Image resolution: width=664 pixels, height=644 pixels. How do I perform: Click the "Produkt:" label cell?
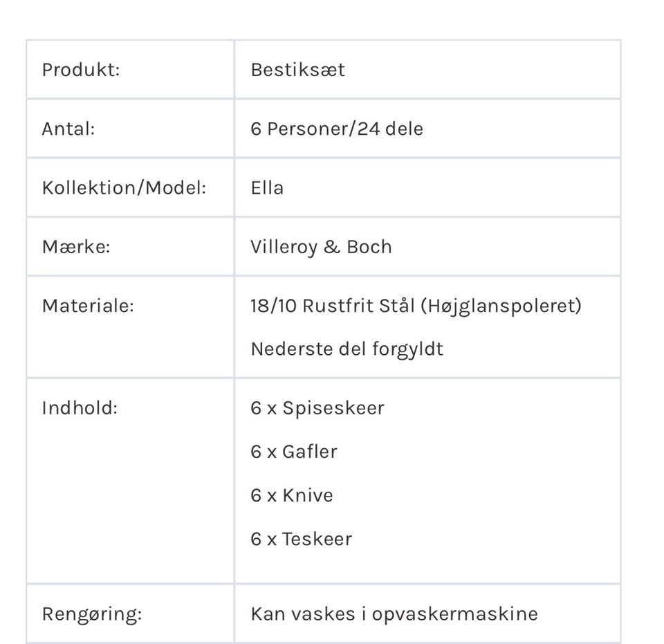tap(81, 70)
